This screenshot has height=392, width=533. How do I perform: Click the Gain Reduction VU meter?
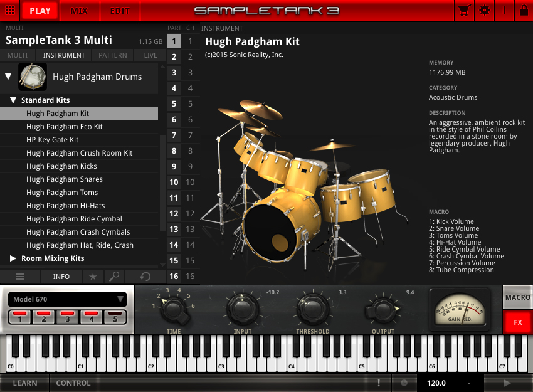point(460,310)
